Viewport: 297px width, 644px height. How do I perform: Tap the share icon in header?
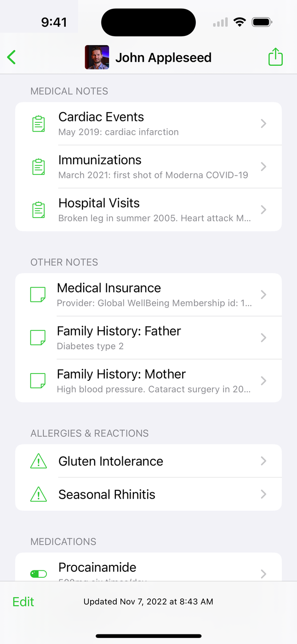click(275, 57)
